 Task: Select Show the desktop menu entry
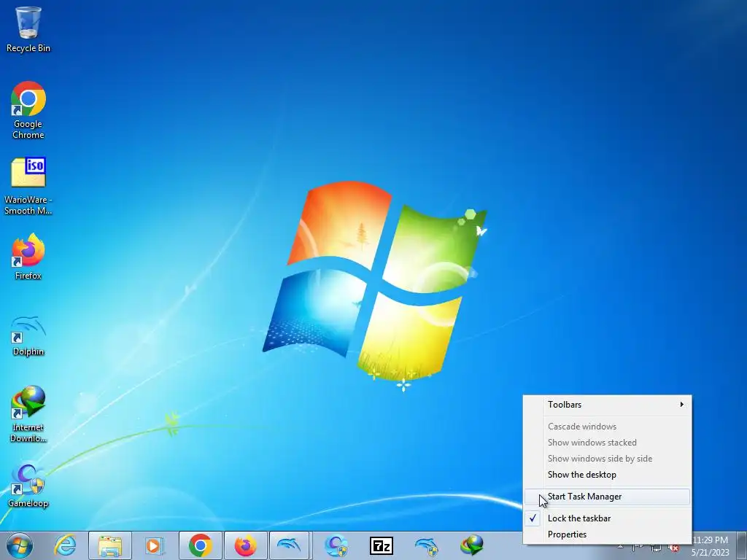(x=607, y=475)
